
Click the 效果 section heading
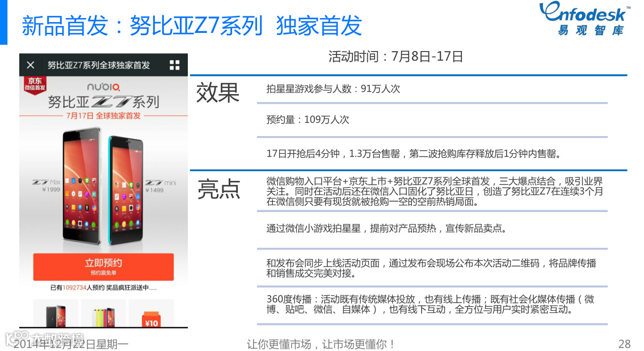[x=218, y=93]
